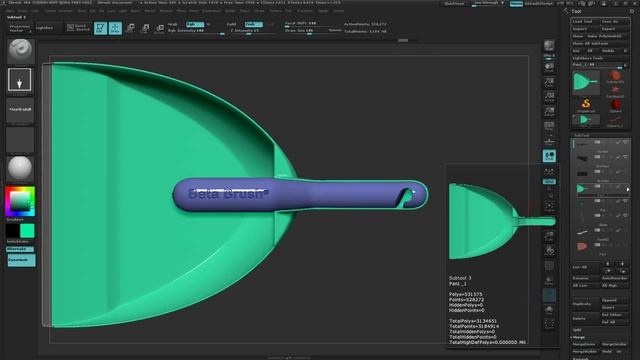
Task: Open the material sphere thumbnail
Action: click(x=20, y=168)
